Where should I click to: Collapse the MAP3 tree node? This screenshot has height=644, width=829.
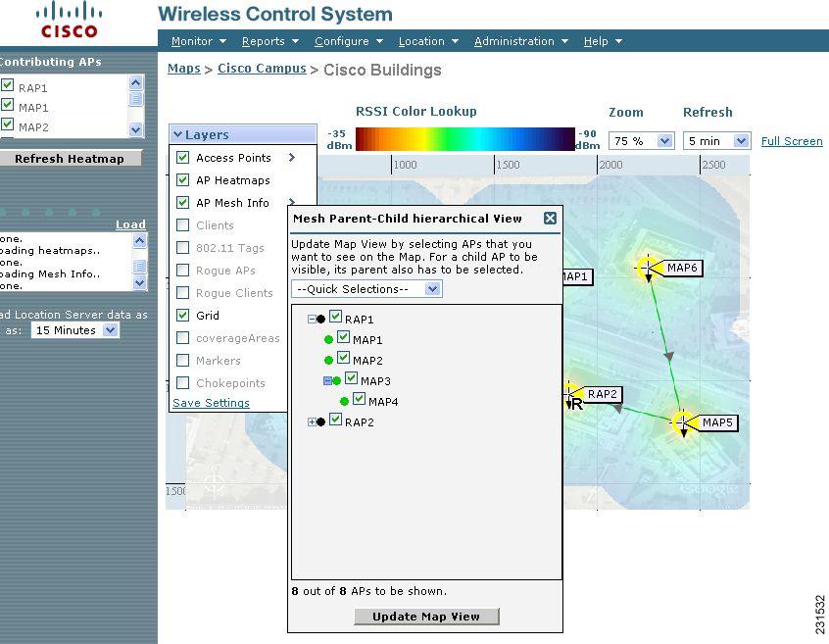coord(327,380)
